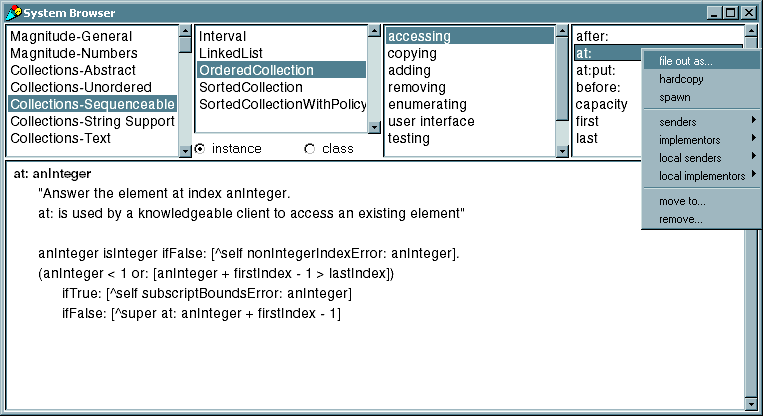The image size is (763, 416).
Task: Choose 'file out as...' from context menu
Action: pyautogui.click(x=686, y=61)
